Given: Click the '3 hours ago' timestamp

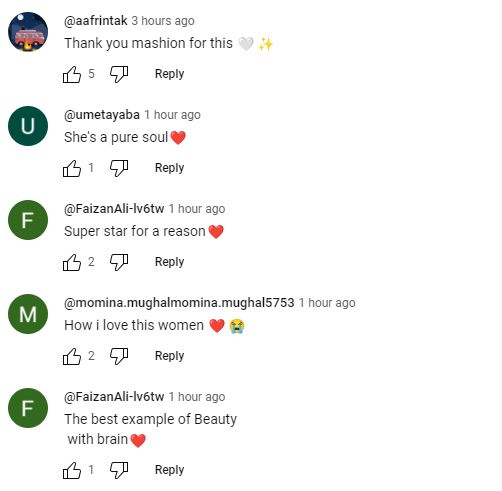Looking at the screenshot, I should (163, 21).
